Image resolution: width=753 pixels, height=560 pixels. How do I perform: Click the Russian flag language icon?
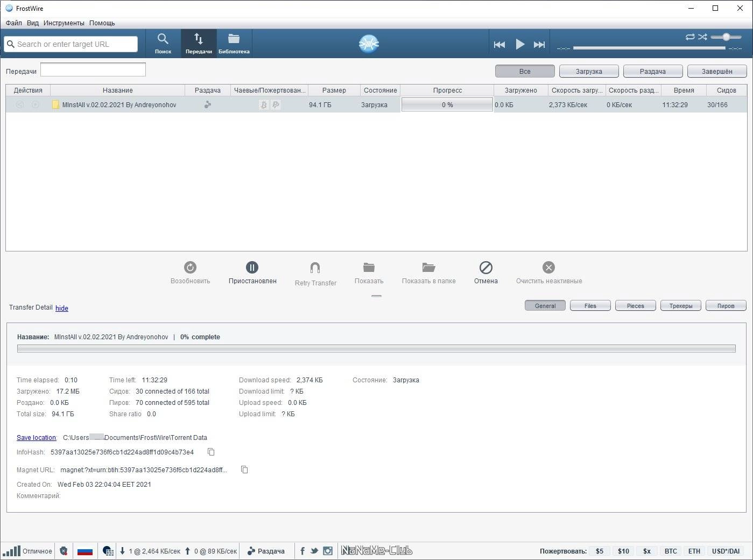(85, 551)
